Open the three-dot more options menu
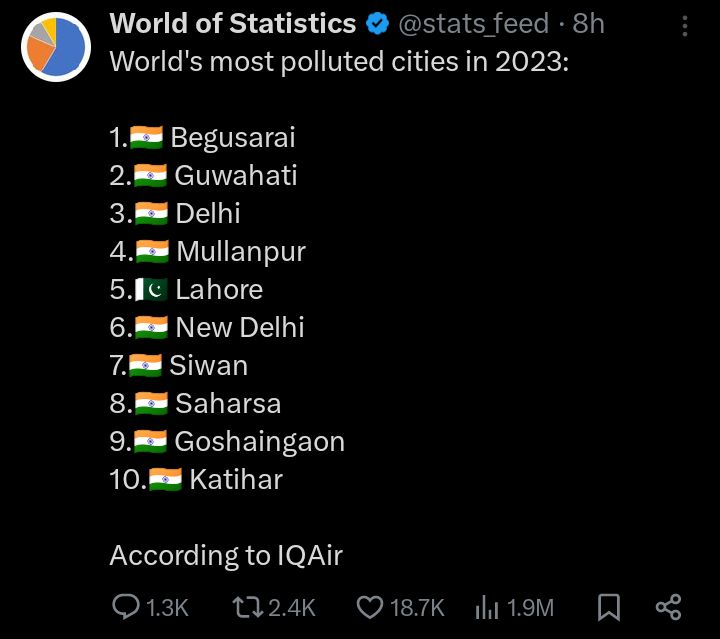Image resolution: width=720 pixels, height=639 pixels. point(684,24)
